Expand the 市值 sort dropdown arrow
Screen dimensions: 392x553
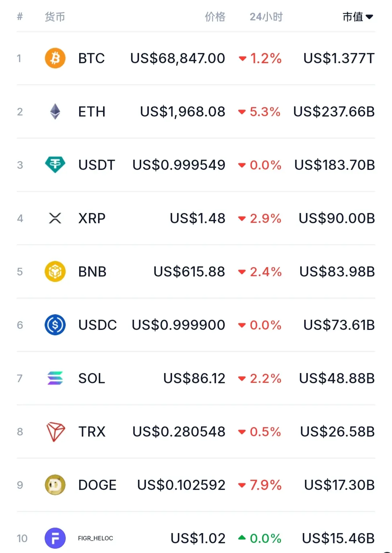pos(369,17)
